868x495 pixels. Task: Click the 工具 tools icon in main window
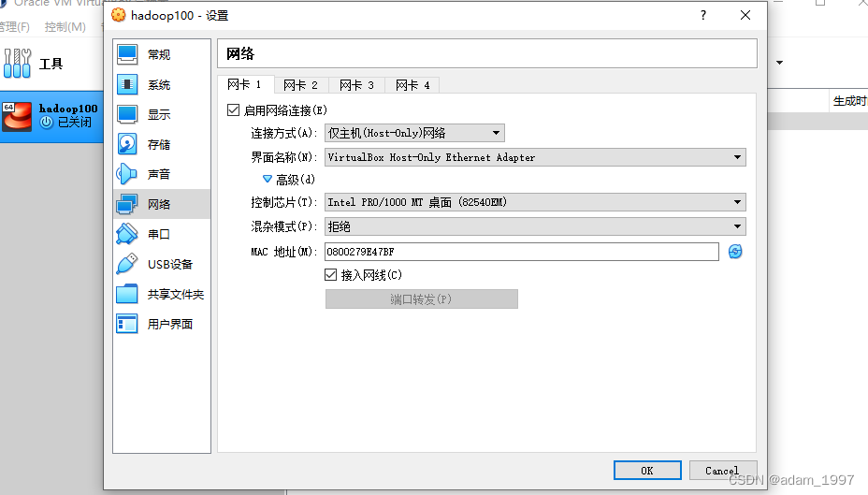(x=17, y=63)
